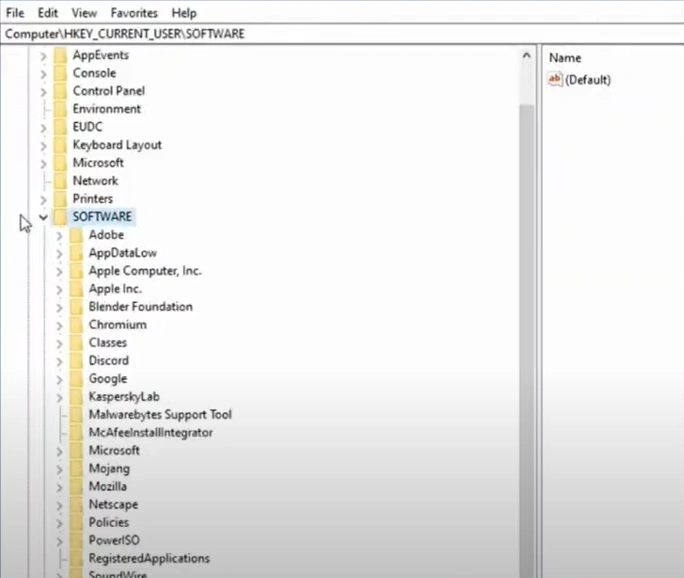This screenshot has width=684, height=578.
Task: Click the (Default) string value icon
Action: pos(555,79)
